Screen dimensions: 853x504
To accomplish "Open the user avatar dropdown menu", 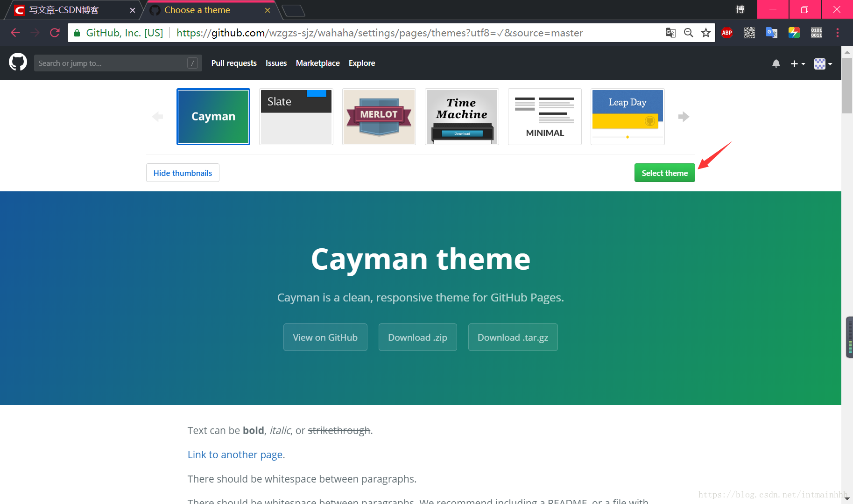I will pyautogui.click(x=823, y=63).
